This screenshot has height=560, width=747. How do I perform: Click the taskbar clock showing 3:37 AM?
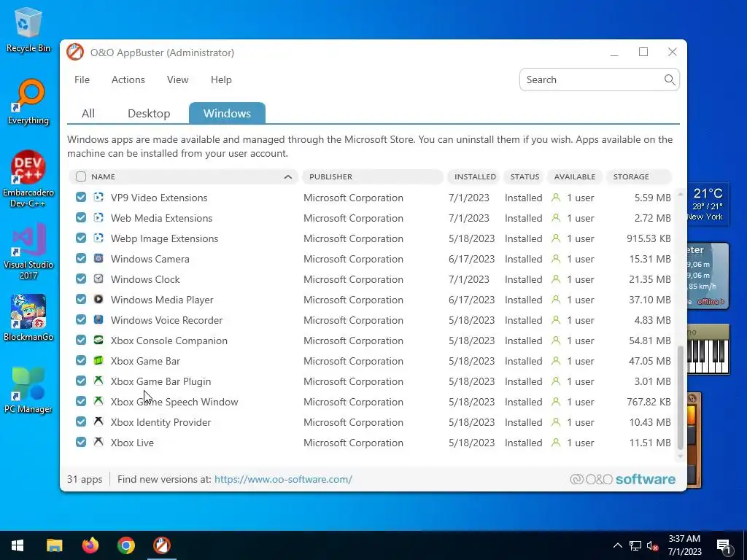(684, 545)
